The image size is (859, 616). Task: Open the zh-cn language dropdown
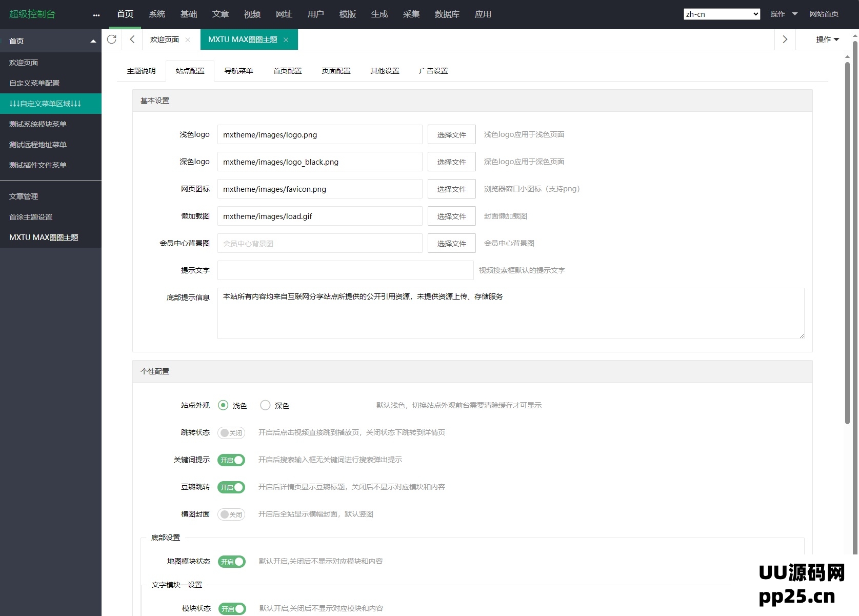pyautogui.click(x=721, y=14)
